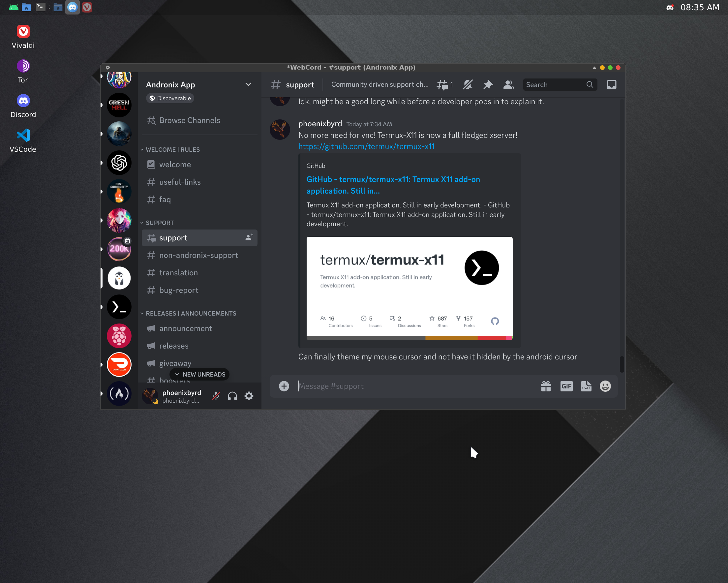
Task: Open the Threads icon in channel header
Action: click(x=442, y=84)
